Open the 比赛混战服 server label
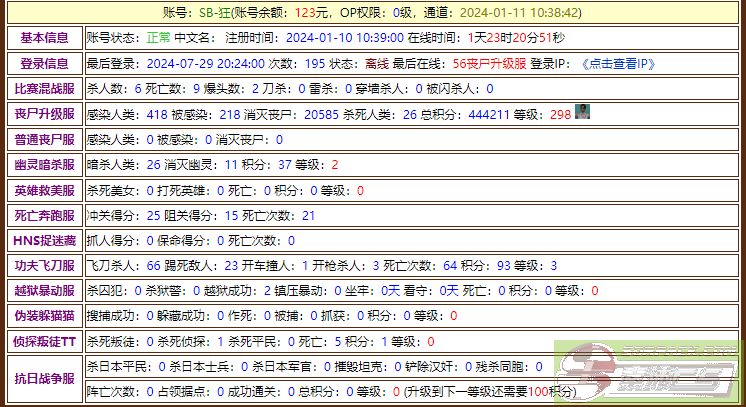Viewport: 746px width, 407px height. pyautogui.click(x=45, y=89)
